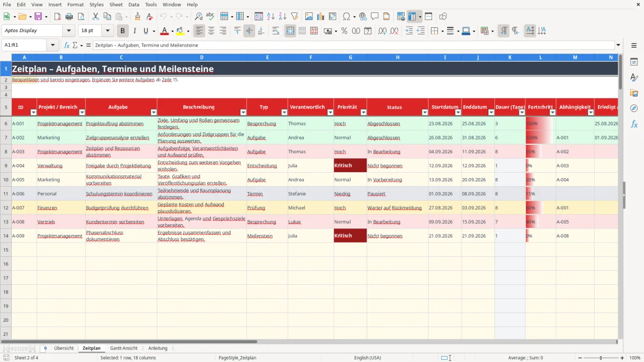Toggle Align Left
The width and height of the screenshot is (644, 362).
click(x=199, y=31)
